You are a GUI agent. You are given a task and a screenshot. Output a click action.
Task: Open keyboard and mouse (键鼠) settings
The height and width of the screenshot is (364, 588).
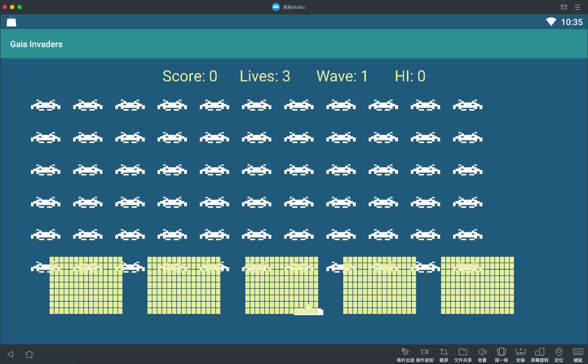578,355
